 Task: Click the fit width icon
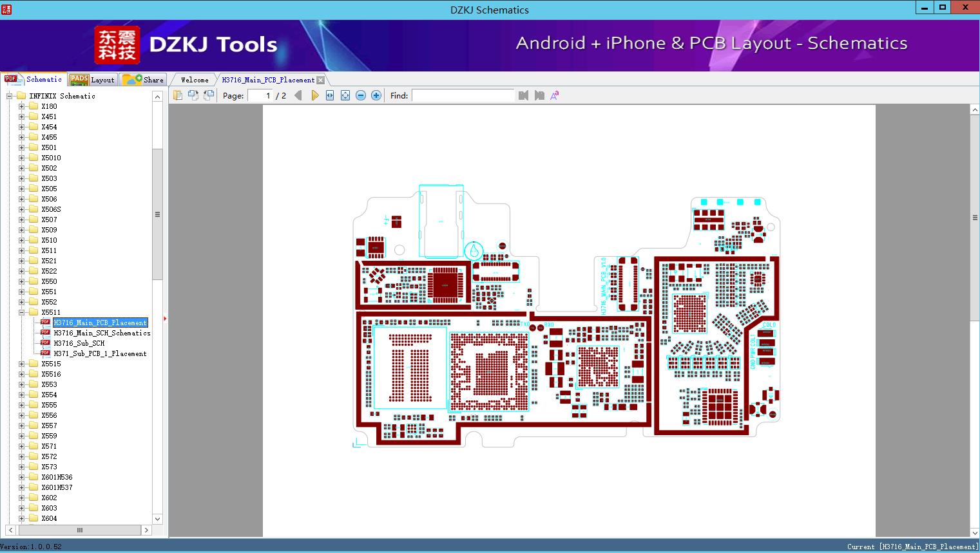click(x=330, y=95)
